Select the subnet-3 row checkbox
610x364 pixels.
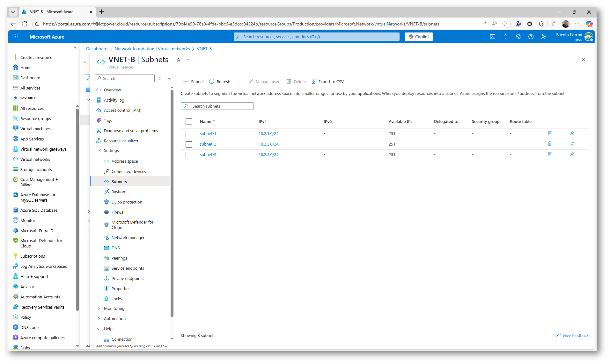click(189, 155)
